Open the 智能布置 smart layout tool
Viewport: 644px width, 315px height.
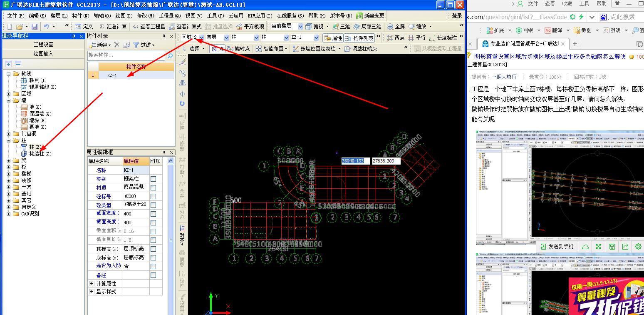point(272,49)
